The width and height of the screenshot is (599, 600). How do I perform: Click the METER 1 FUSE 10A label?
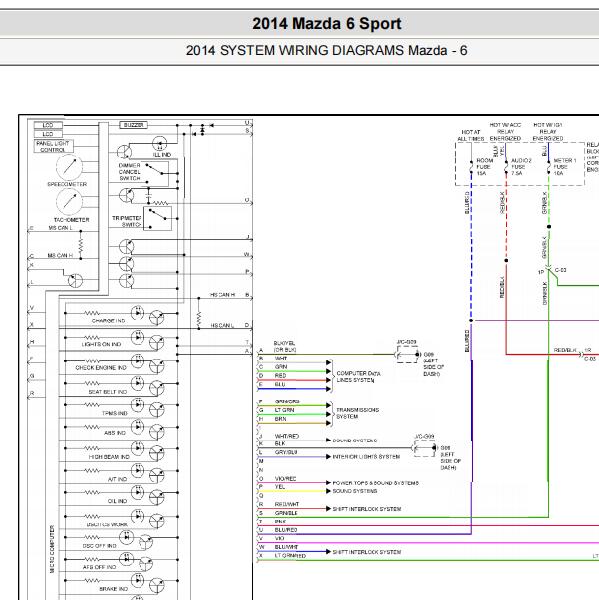tap(565, 167)
